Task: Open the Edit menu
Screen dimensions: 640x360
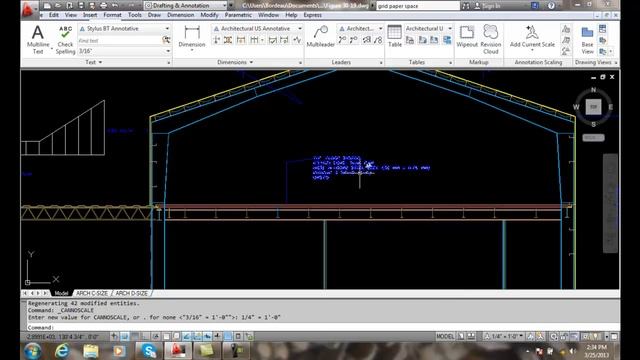Action: (x=54, y=15)
